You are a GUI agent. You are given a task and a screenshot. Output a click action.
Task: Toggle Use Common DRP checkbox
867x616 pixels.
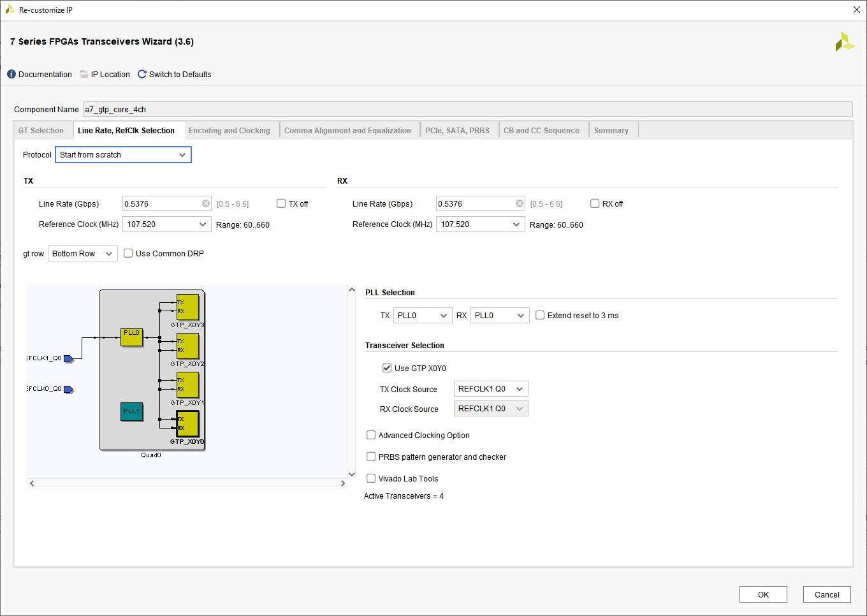(128, 253)
